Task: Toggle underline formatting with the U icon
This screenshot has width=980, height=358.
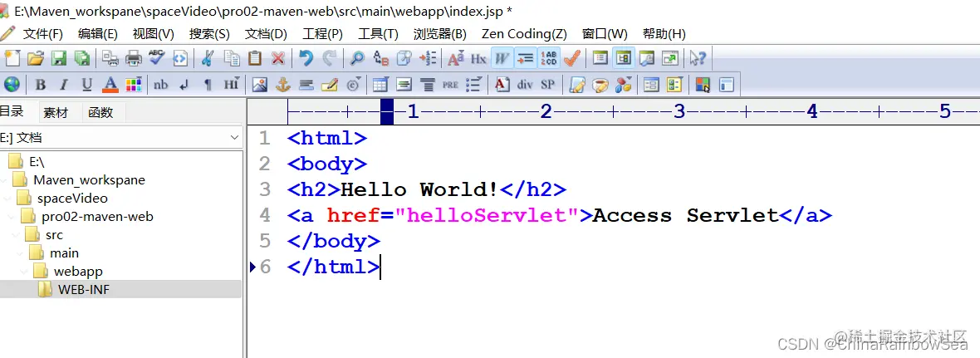Action: coord(87,85)
